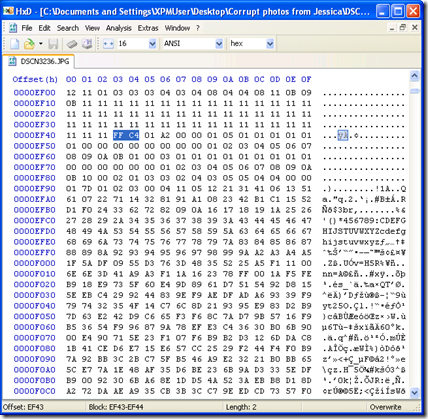Open the Search menu
Image resolution: width=428 pixels, height=419 pixels.
68,28
